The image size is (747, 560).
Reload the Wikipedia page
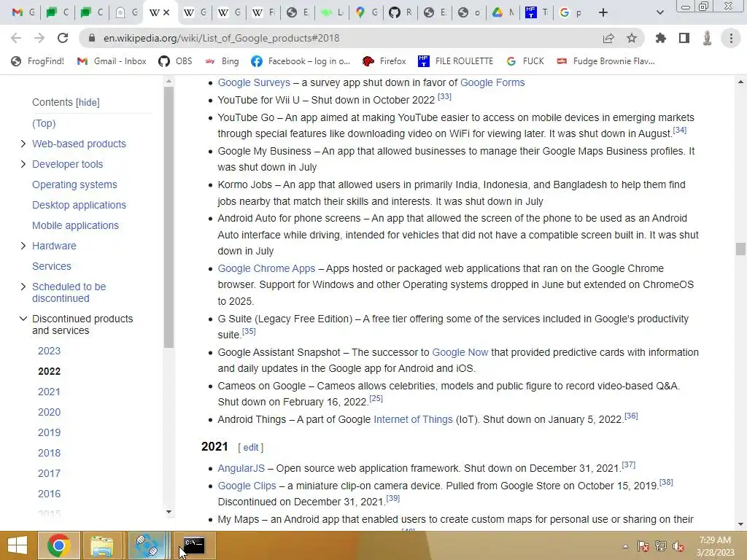tap(63, 38)
